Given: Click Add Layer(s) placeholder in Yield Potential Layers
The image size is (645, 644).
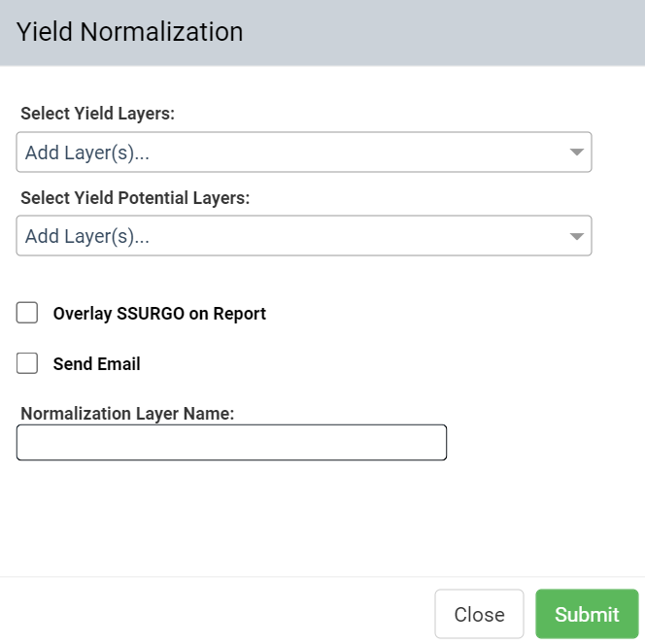Looking at the screenshot, I should tap(87, 236).
